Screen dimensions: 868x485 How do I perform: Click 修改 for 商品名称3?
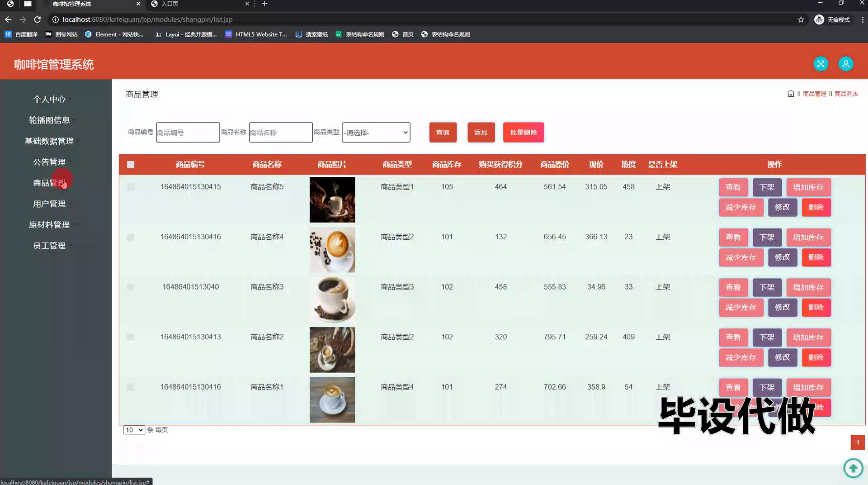click(x=783, y=308)
